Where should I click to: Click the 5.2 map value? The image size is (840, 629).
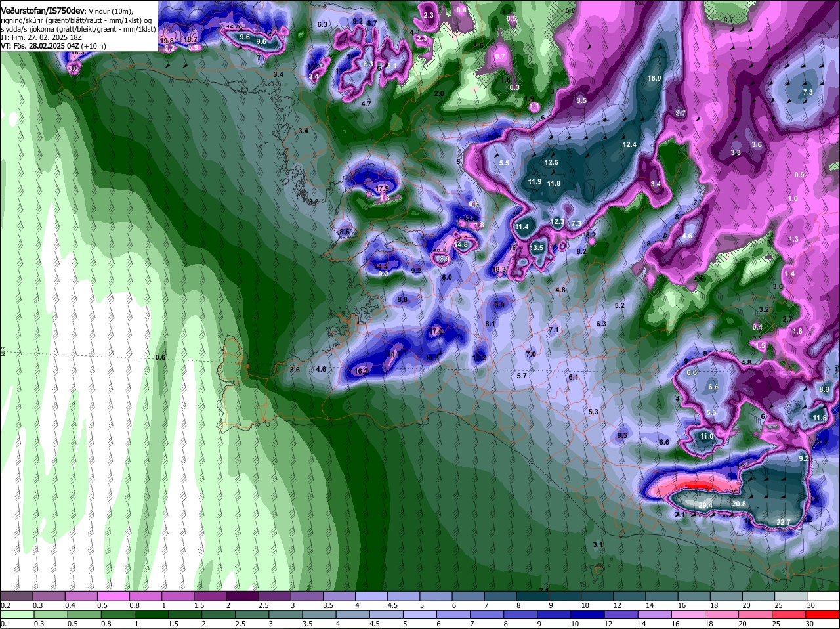coord(619,305)
